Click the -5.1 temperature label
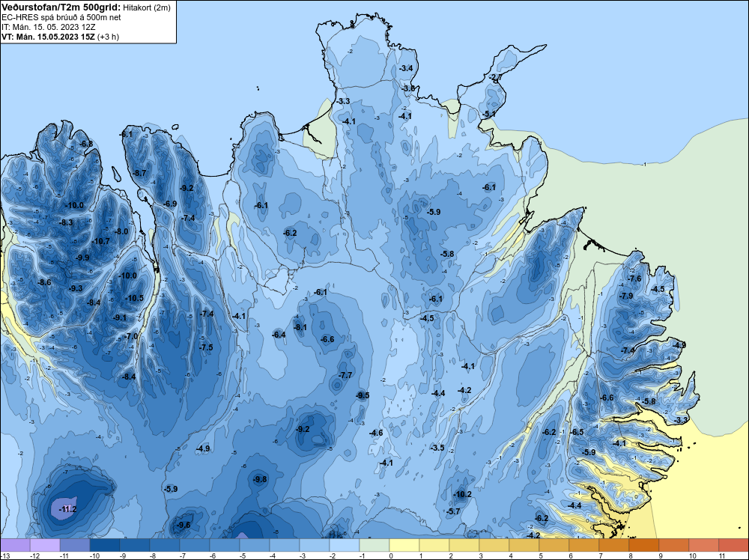This screenshot has height=560, width=749. coord(488,114)
